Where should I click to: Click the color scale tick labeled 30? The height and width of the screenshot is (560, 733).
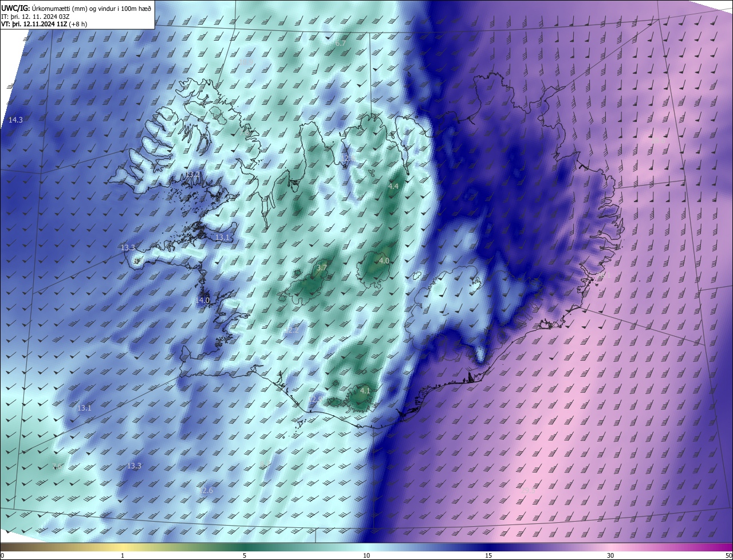pyautogui.click(x=610, y=555)
